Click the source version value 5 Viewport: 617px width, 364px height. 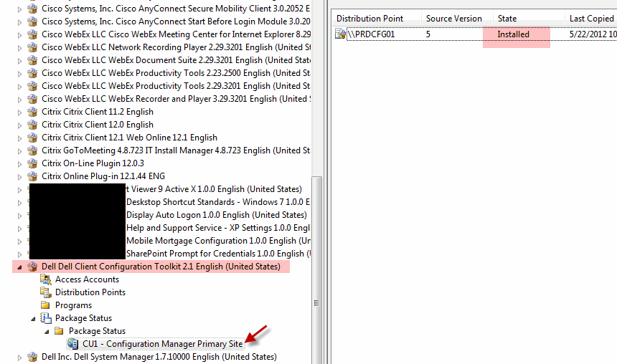428,34
